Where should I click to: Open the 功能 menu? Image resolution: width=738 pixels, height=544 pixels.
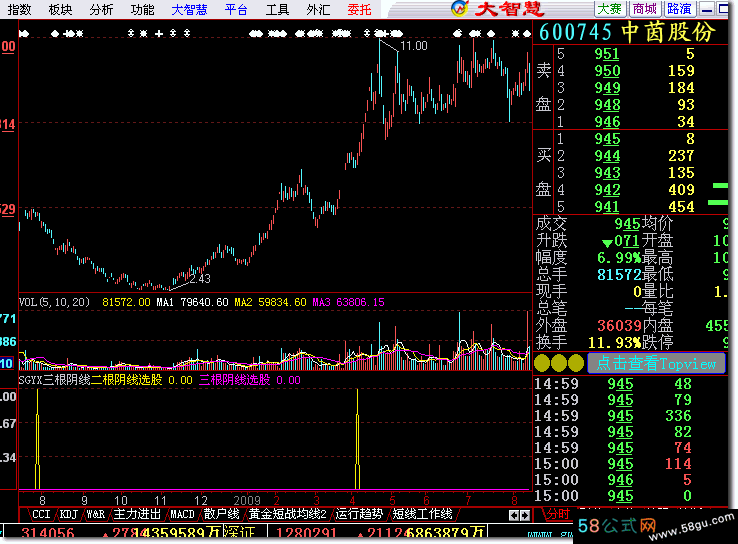tap(142, 9)
